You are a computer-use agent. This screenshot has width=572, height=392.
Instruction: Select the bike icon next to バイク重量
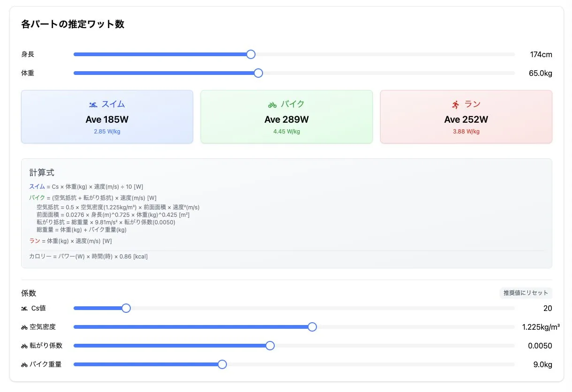(x=24, y=364)
